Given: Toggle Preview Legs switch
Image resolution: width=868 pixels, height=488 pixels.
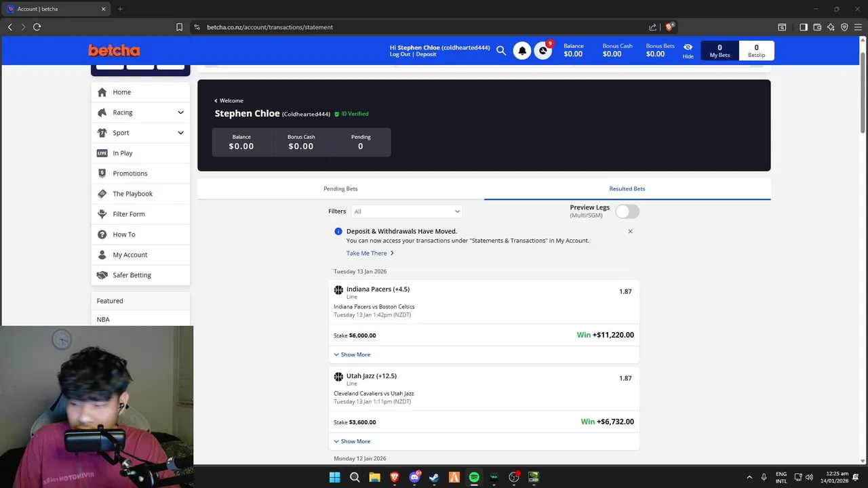Looking at the screenshot, I should [627, 211].
